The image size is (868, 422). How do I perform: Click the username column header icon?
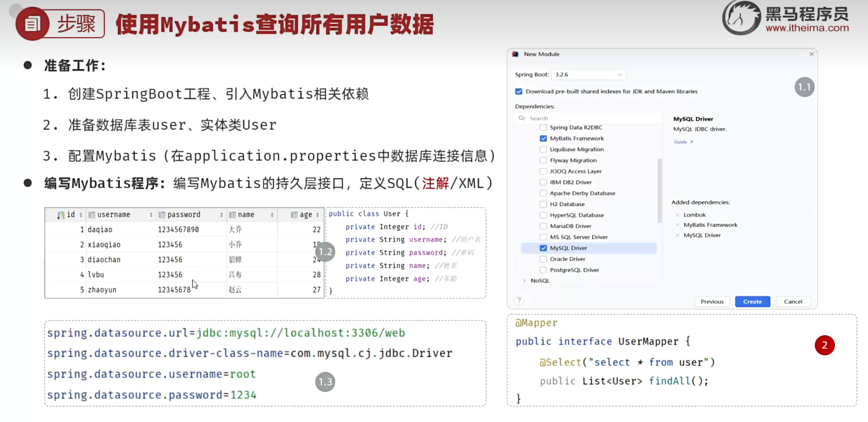click(91, 215)
